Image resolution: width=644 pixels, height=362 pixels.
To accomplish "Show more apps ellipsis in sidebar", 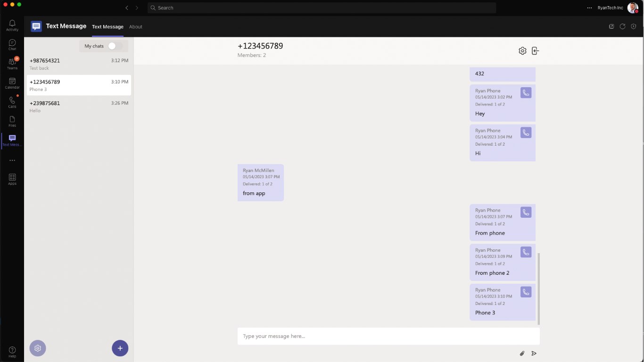I will (x=12, y=160).
